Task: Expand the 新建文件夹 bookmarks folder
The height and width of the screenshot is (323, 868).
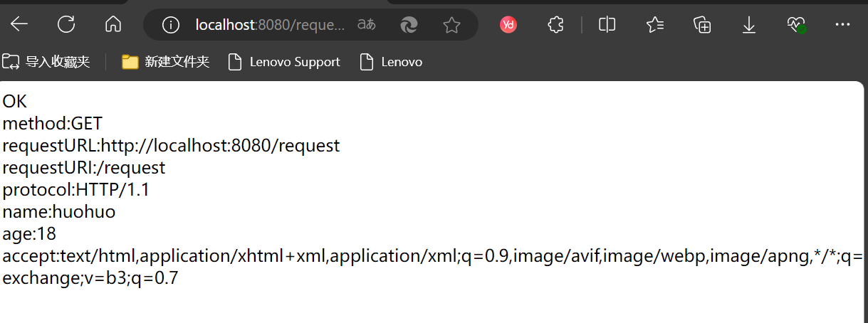Action: pyautogui.click(x=165, y=62)
